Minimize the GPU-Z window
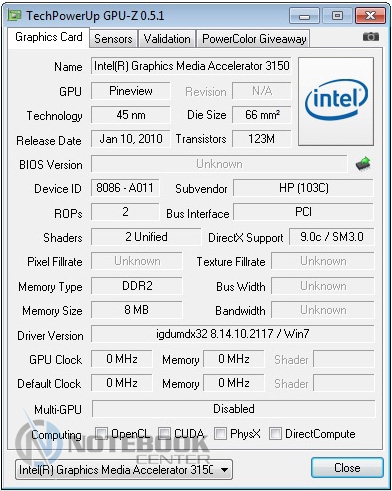This screenshot has height=491, width=392. coord(305,16)
